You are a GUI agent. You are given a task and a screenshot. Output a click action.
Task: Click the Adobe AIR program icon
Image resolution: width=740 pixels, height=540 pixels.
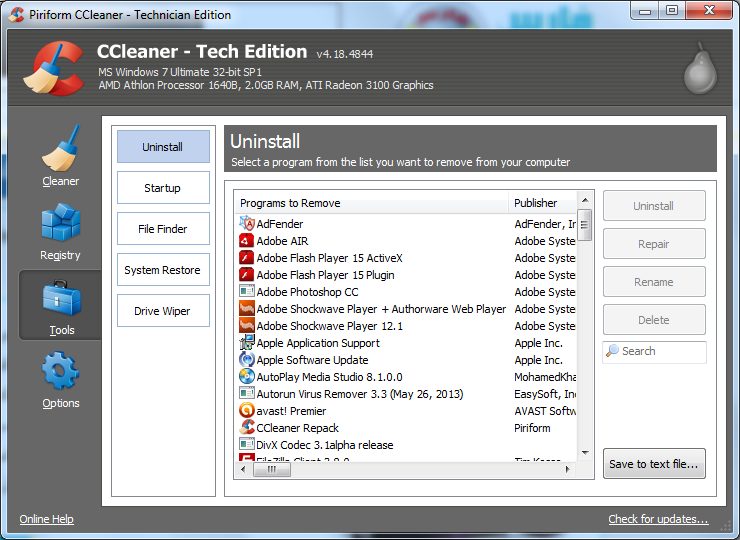point(247,241)
